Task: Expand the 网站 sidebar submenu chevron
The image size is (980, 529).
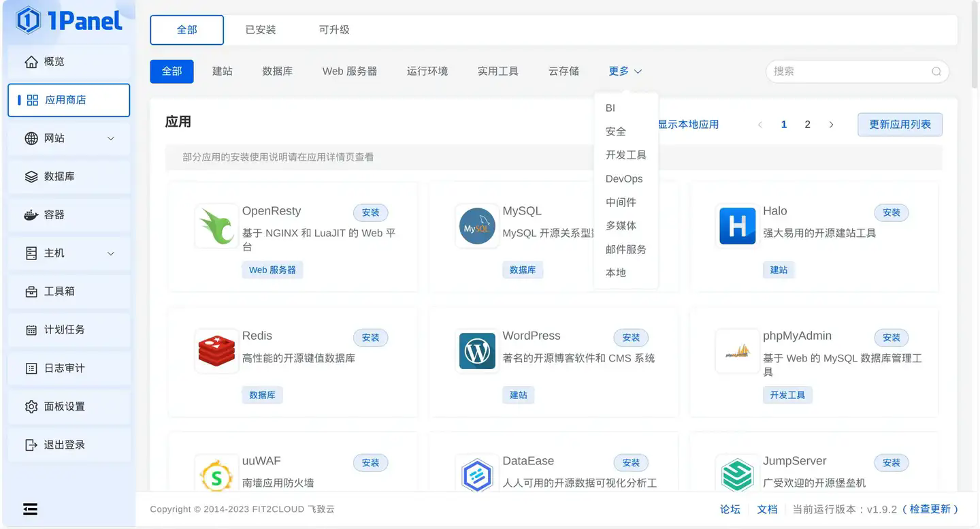Action: (111, 139)
